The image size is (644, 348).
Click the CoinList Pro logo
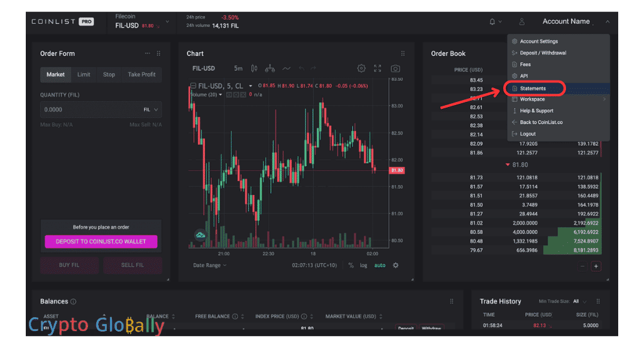[x=62, y=21]
